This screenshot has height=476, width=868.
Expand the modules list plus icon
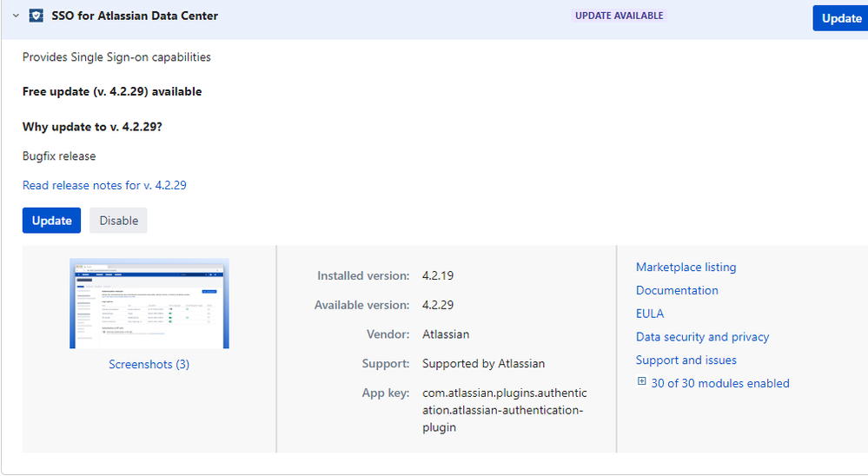[641, 381]
